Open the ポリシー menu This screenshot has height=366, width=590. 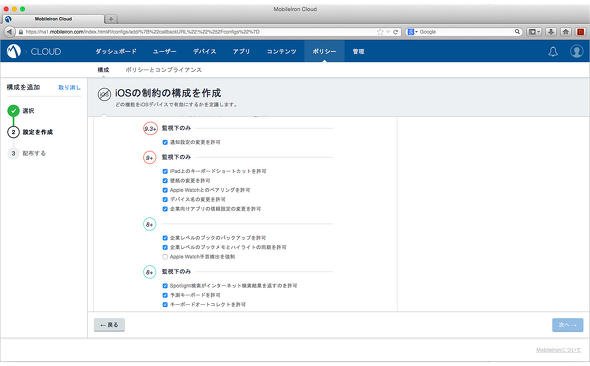(x=324, y=51)
